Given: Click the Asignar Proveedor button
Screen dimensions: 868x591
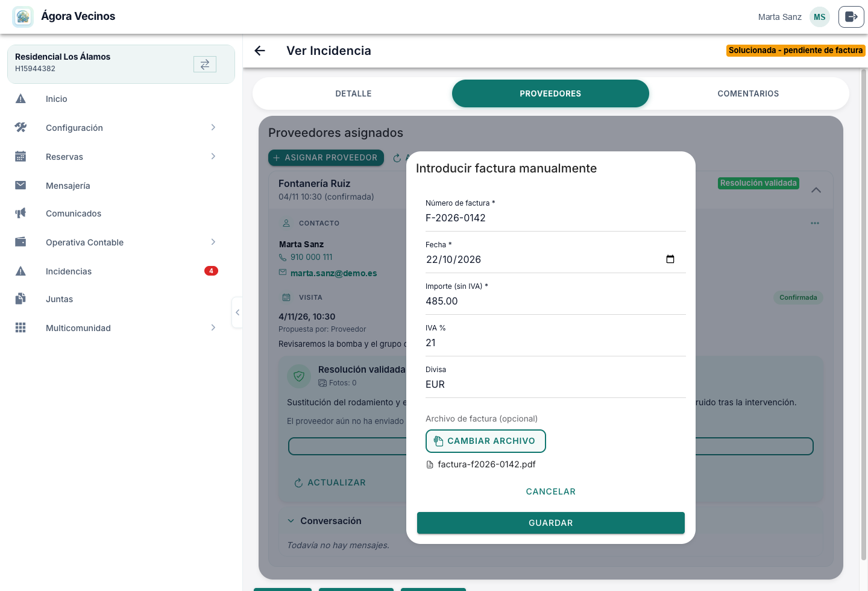Looking at the screenshot, I should click(326, 157).
